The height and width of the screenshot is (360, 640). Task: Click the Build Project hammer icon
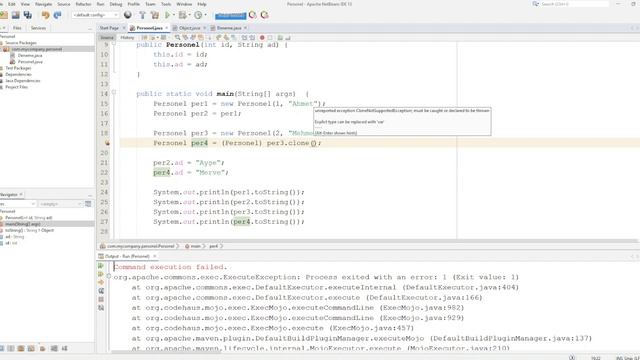click(x=142, y=15)
